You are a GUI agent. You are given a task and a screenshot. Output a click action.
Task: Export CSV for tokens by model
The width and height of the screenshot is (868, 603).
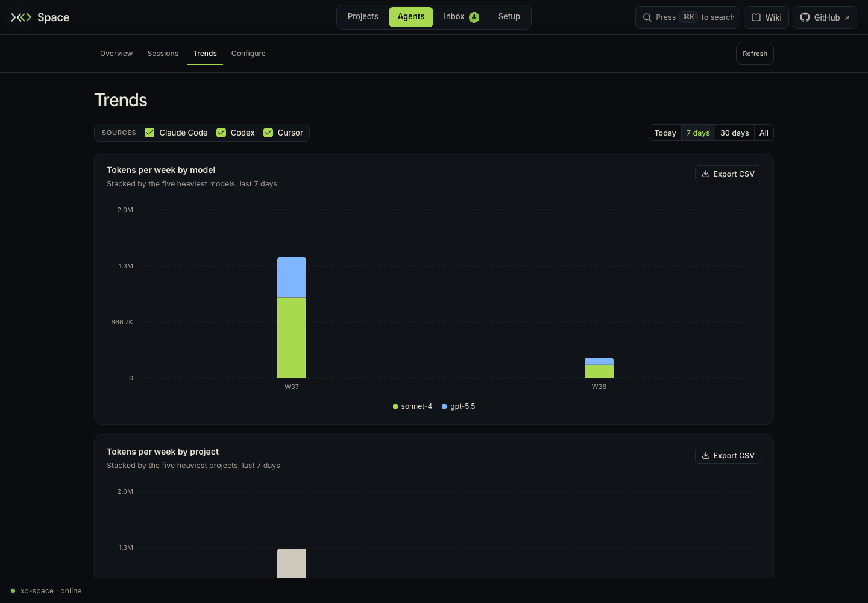(x=728, y=174)
